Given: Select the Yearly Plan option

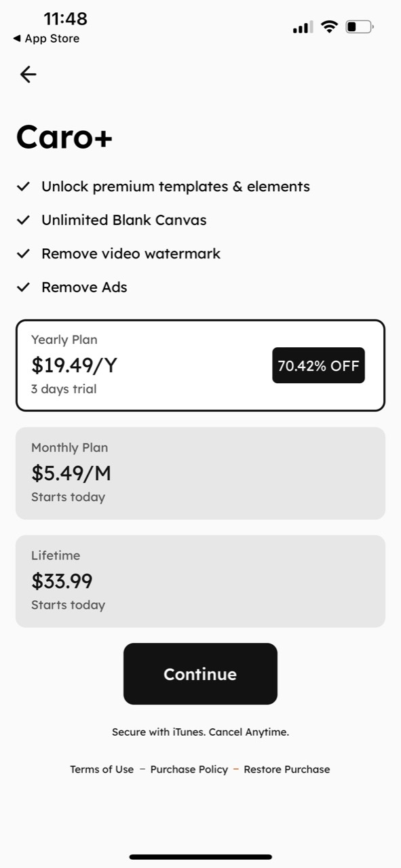Looking at the screenshot, I should [200, 366].
